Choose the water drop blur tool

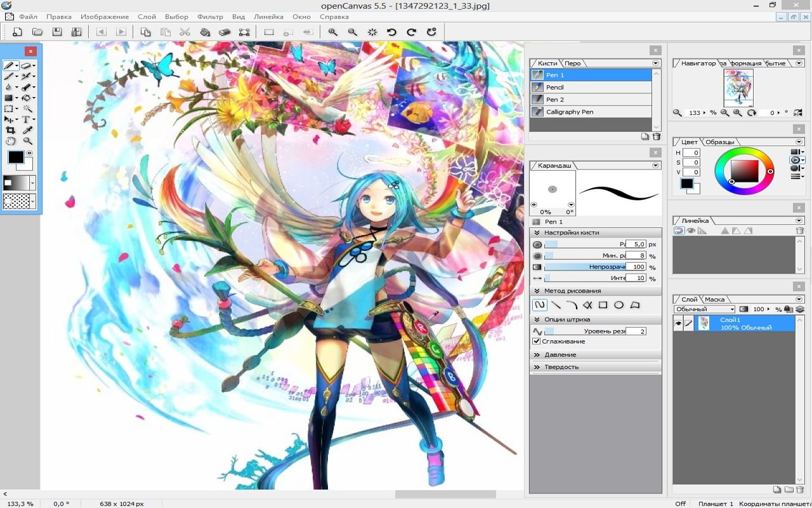(x=9, y=87)
